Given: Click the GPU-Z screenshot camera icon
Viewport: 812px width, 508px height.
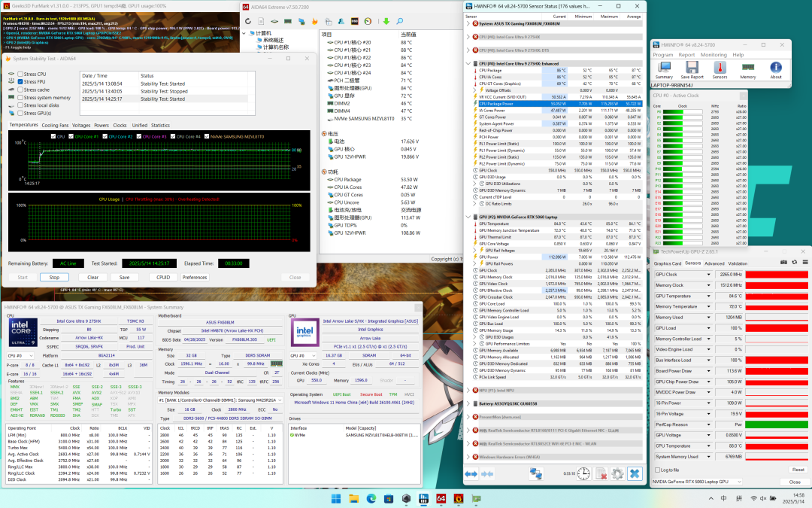Looking at the screenshot, I should pyautogui.click(x=784, y=263).
